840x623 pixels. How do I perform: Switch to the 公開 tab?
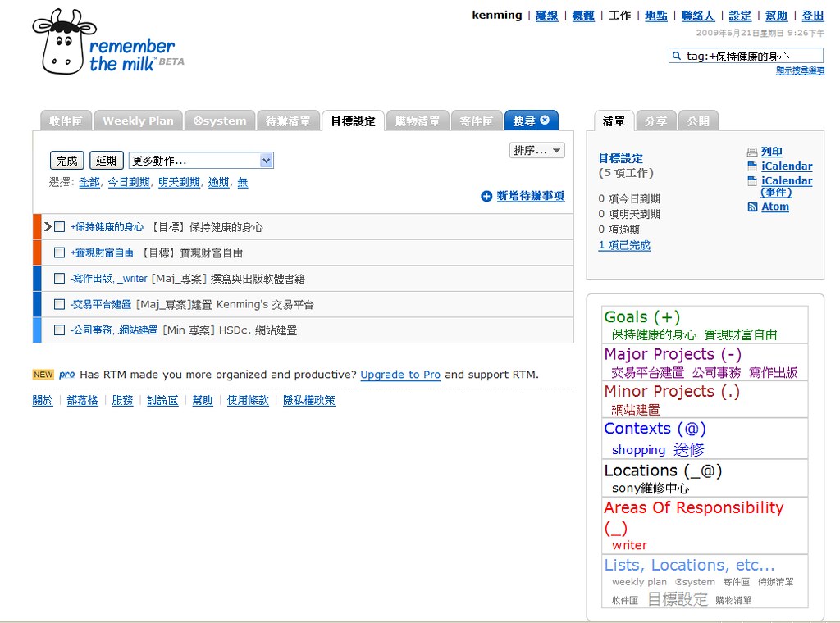tap(698, 121)
